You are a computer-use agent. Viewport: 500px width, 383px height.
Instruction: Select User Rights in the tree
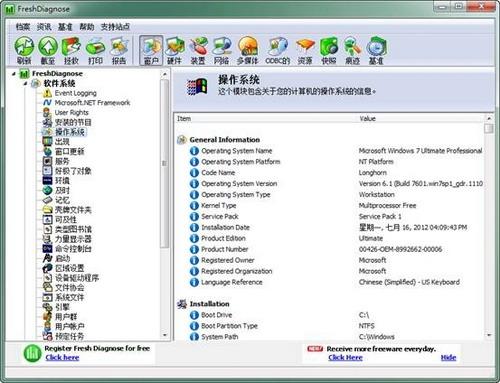(x=71, y=112)
